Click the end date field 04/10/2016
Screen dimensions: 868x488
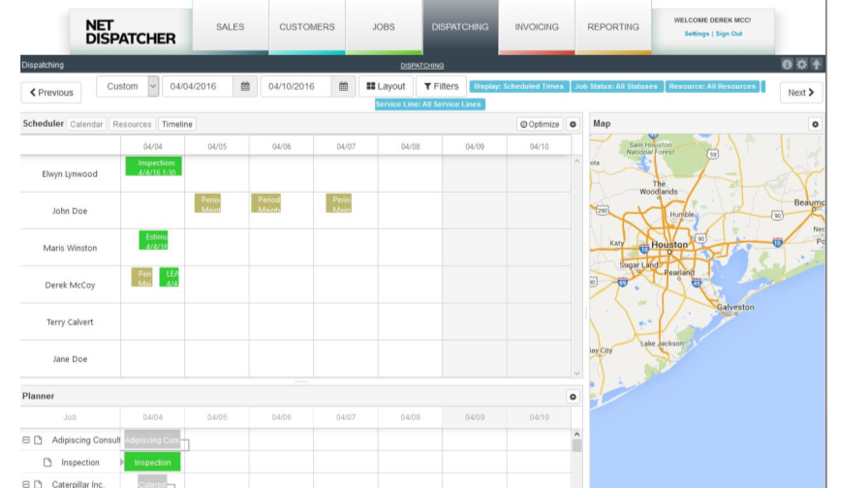[296, 86]
